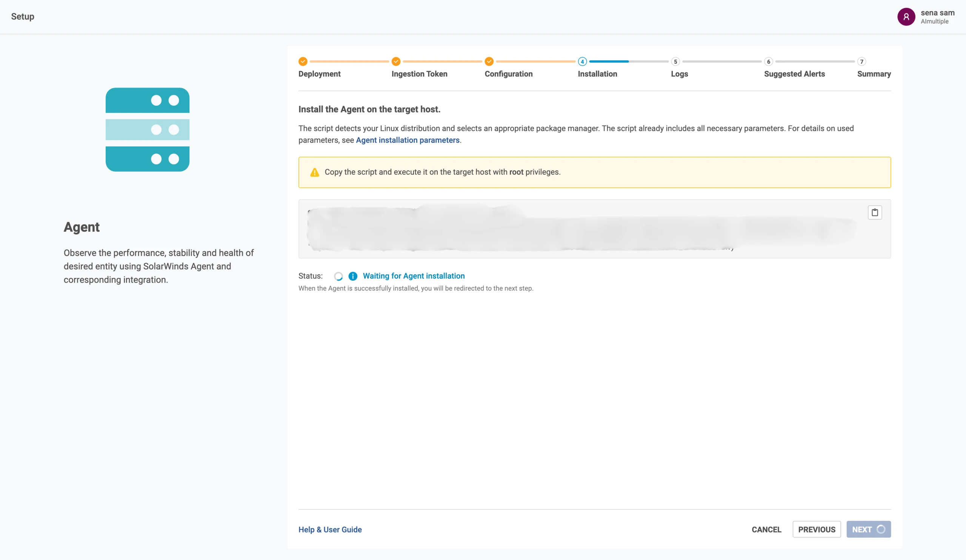
Task: Select step 5 Logs circle
Action: coord(675,62)
